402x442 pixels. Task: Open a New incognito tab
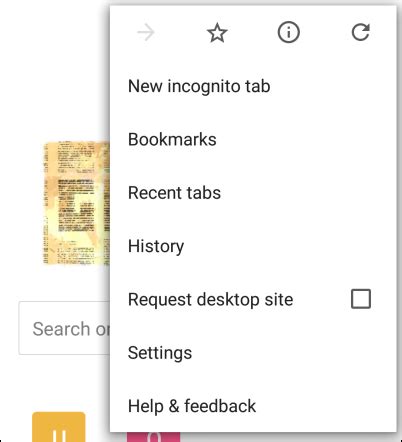click(199, 86)
